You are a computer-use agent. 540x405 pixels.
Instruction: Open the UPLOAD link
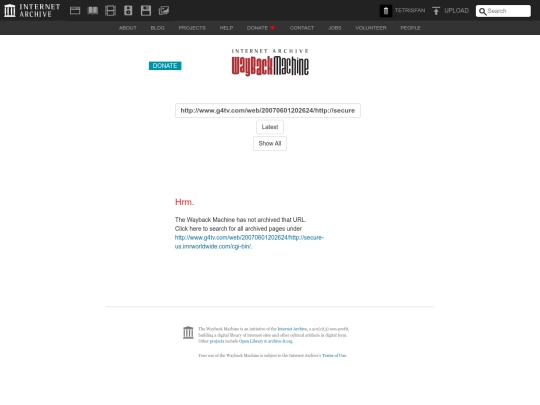tap(456, 11)
